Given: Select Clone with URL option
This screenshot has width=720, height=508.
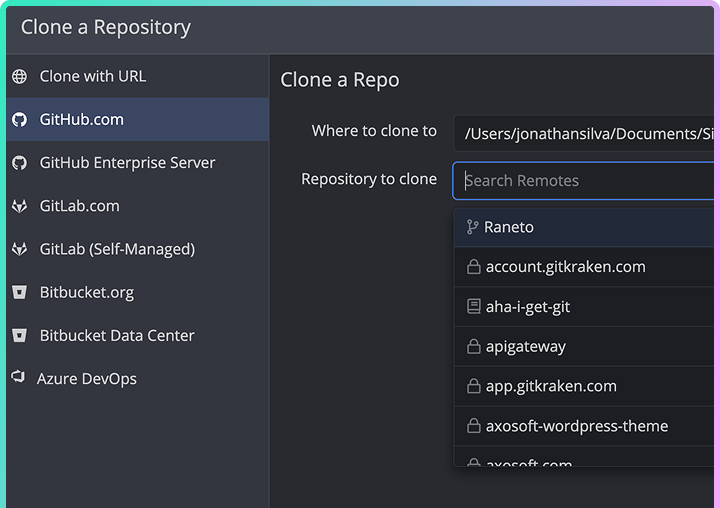Looking at the screenshot, I should 92,77.
